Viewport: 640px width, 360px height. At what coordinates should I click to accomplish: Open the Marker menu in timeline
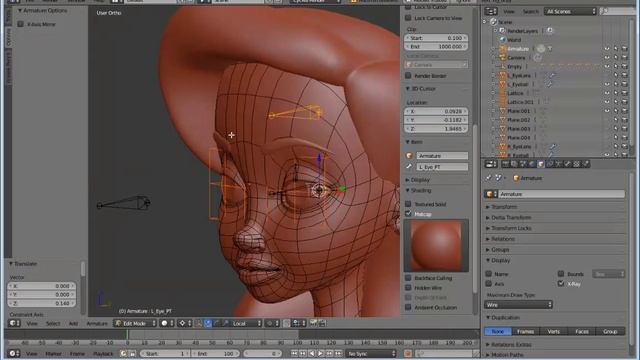[53, 353]
